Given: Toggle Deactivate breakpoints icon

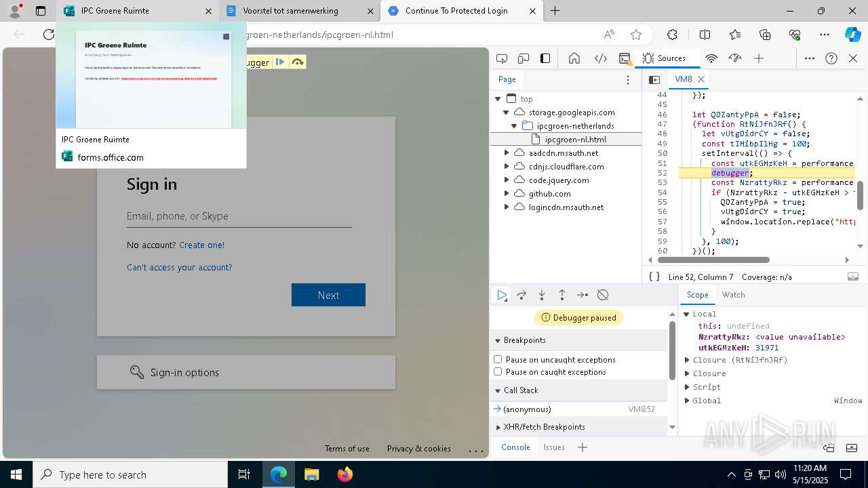Looking at the screenshot, I should click(603, 295).
